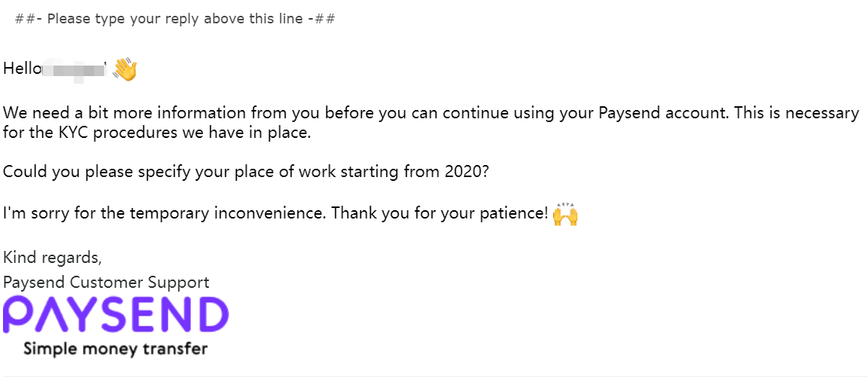Click the year '2020' in the question
Screen dimensions: 868x379
[464, 171]
